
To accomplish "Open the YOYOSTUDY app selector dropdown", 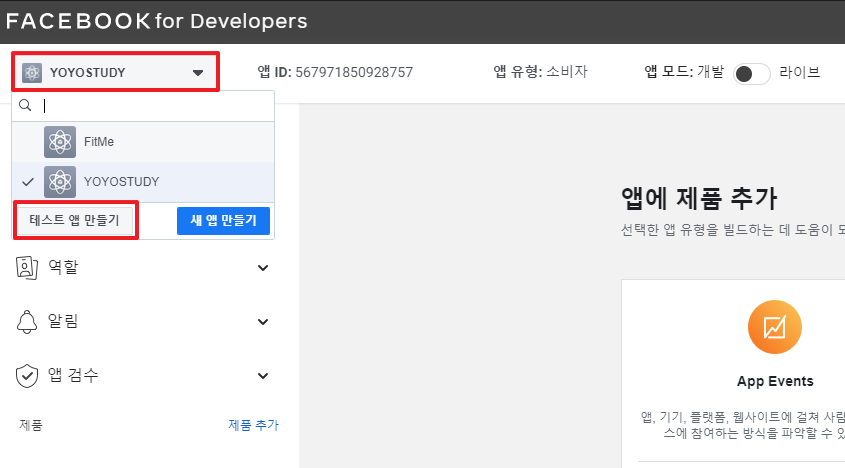I will (115, 72).
